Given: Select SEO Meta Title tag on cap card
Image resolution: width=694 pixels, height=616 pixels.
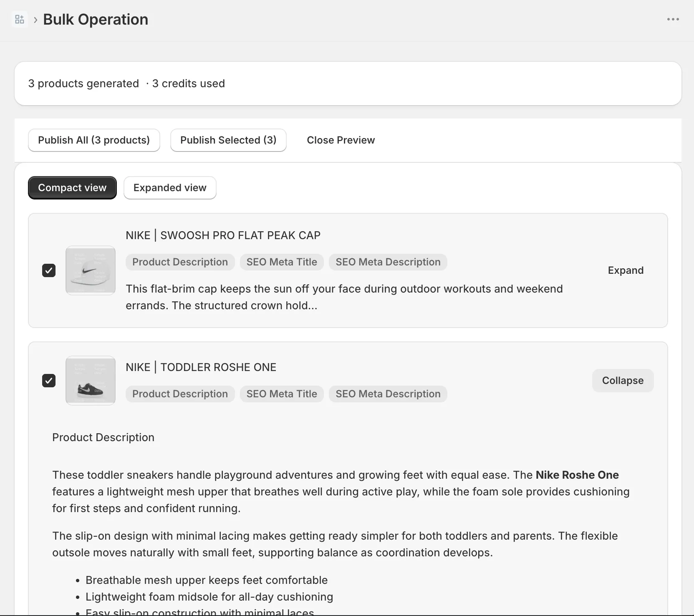Looking at the screenshot, I should point(282,262).
